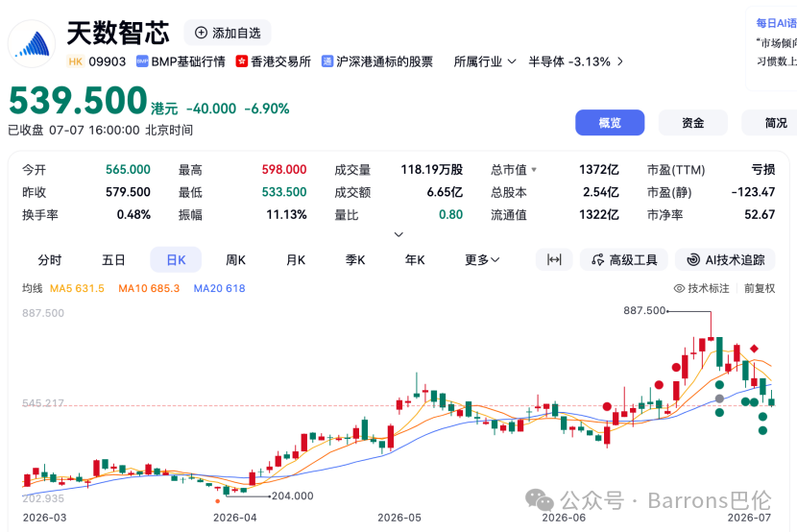Click the MA10 685.3 indicator

[149, 289]
